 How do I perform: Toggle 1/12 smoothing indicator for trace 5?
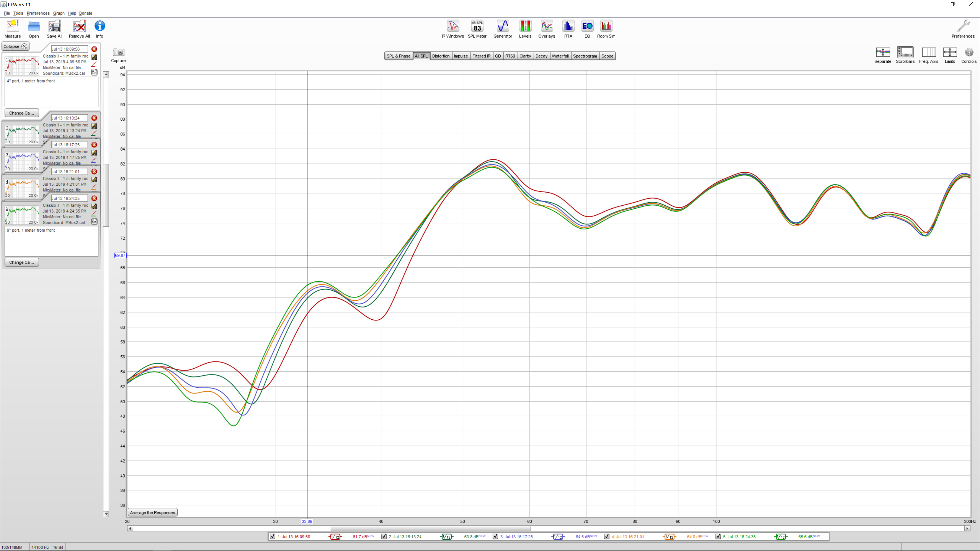[781, 537]
